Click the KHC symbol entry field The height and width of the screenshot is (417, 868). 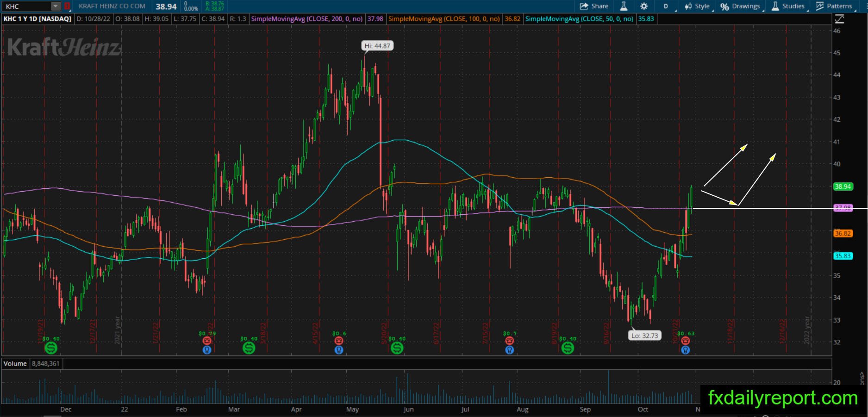click(26, 6)
